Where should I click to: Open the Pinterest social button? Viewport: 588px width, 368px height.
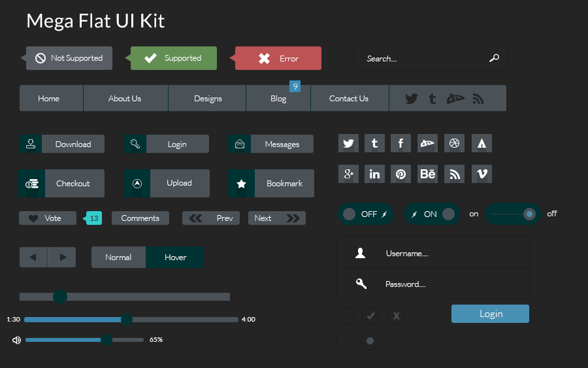[x=400, y=174]
